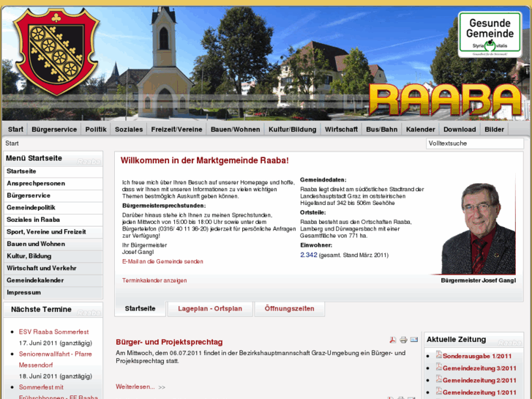Image resolution: width=532 pixels, height=399 pixels.
Task: Open Sommerfest mit Frühschoppen event
Action: pos(58,392)
